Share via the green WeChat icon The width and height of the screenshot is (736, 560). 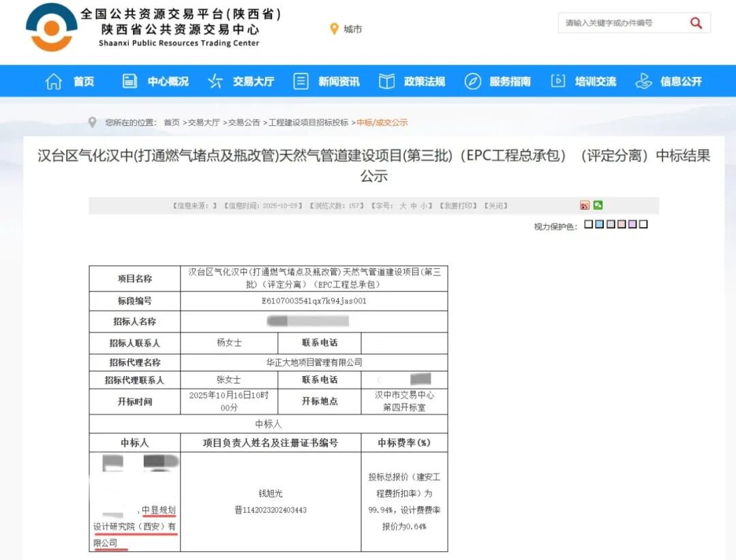[598, 205]
